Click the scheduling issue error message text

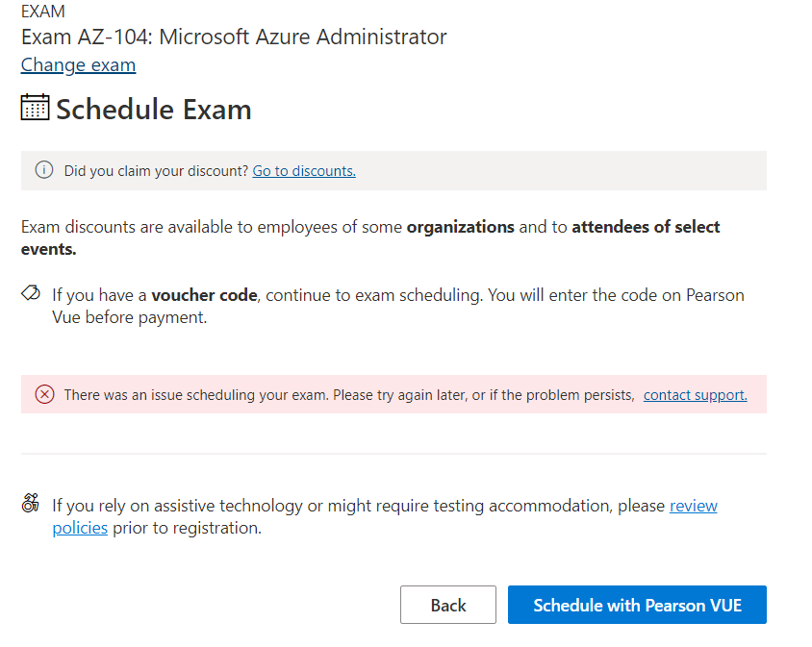point(348,395)
